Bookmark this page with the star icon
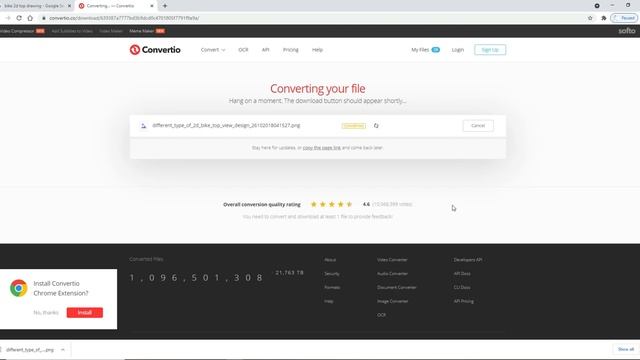This screenshot has height=360, width=640. point(590,18)
